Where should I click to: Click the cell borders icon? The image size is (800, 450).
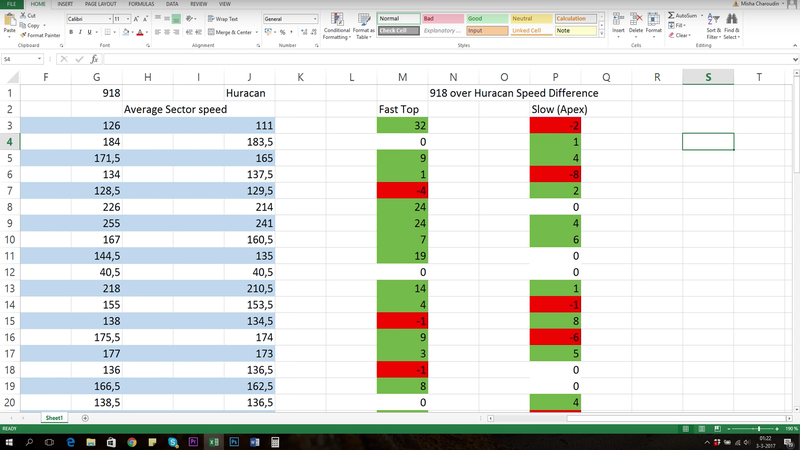pos(107,32)
